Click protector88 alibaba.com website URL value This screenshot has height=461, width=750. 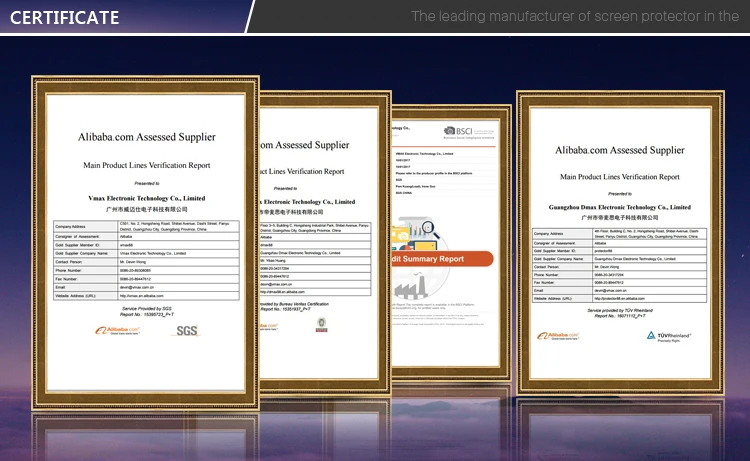coord(619,299)
